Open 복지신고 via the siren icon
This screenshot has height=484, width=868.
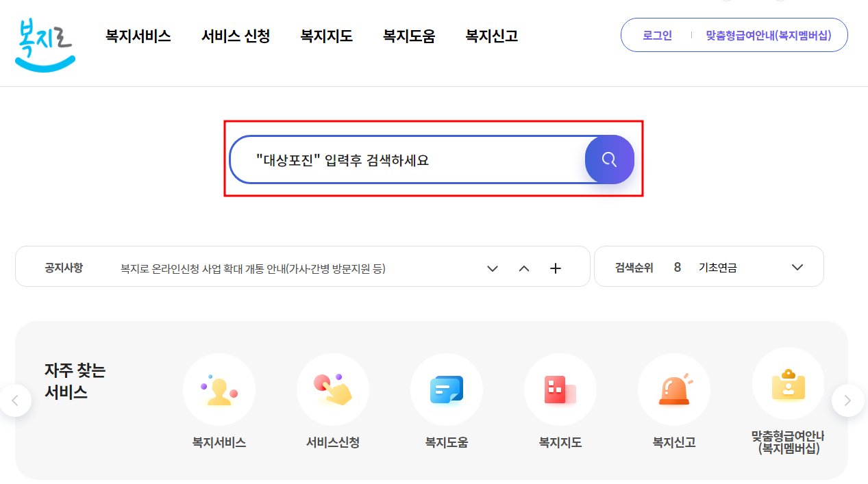674,388
